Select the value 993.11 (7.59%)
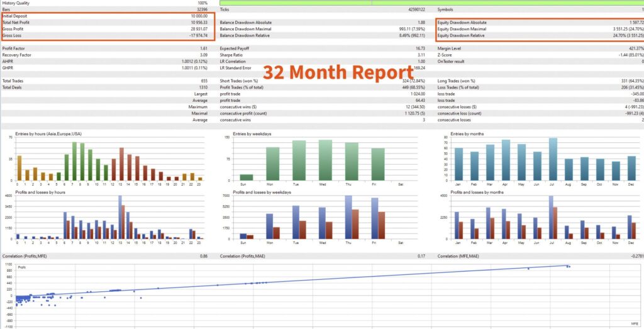This screenshot has height=329, width=644. [x=412, y=29]
